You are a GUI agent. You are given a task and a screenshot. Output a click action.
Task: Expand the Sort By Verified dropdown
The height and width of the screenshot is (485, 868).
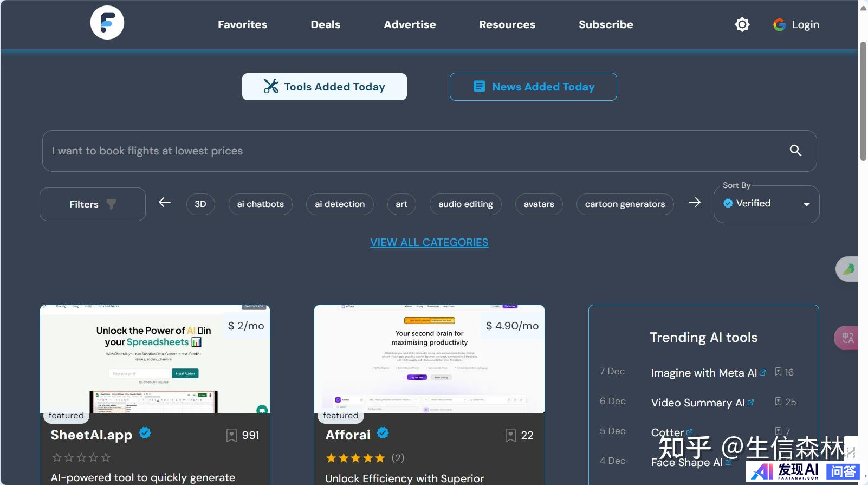tap(766, 204)
